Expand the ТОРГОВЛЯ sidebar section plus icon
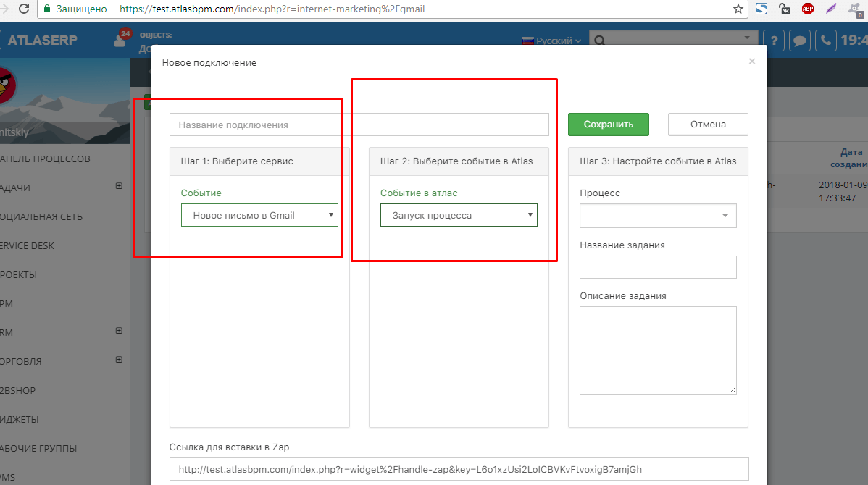The width and height of the screenshot is (868, 485). click(x=119, y=360)
